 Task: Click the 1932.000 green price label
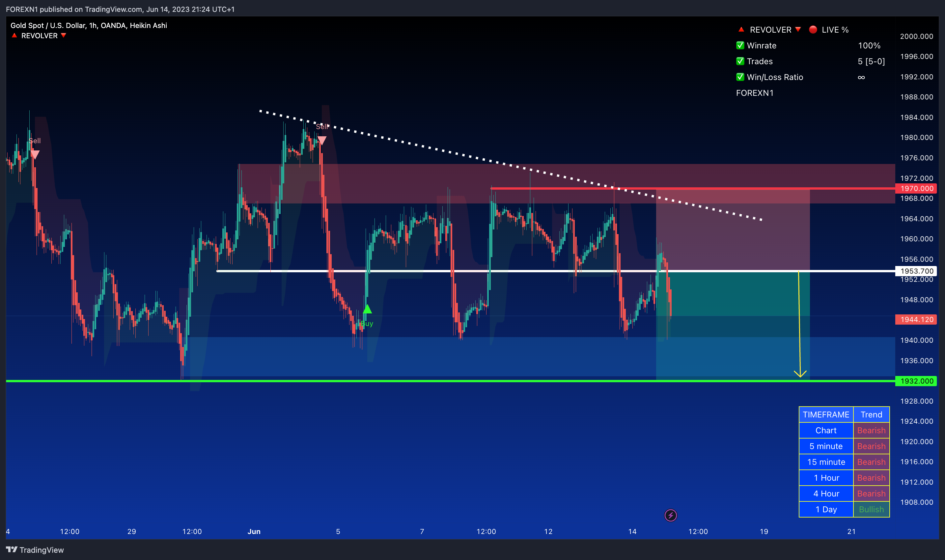pos(916,381)
